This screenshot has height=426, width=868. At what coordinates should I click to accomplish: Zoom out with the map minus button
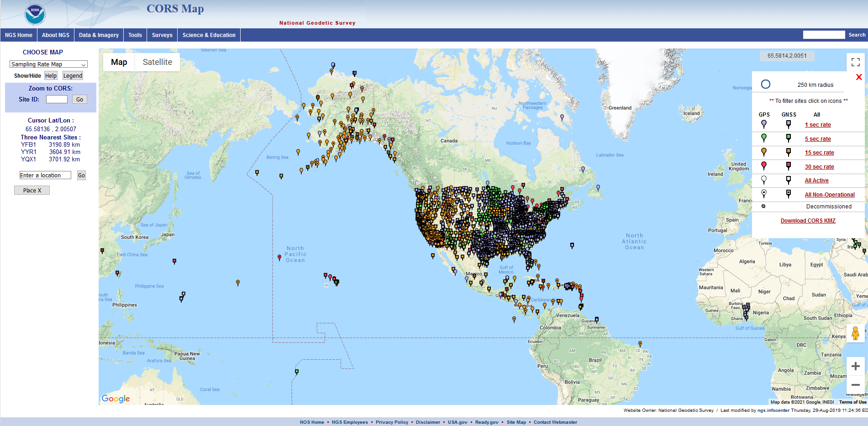(855, 385)
